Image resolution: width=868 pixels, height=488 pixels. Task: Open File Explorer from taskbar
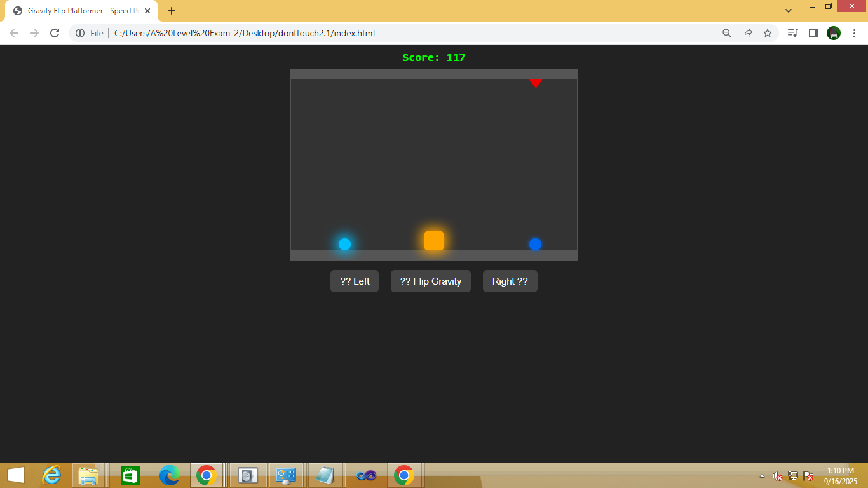[88, 475]
